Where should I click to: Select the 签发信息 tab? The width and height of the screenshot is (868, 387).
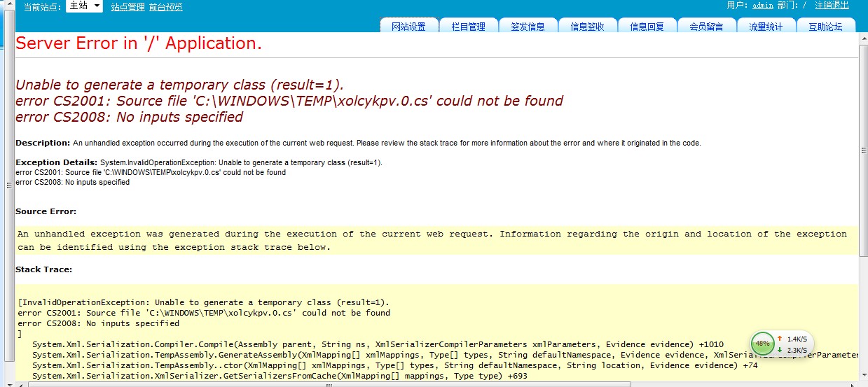(x=528, y=27)
